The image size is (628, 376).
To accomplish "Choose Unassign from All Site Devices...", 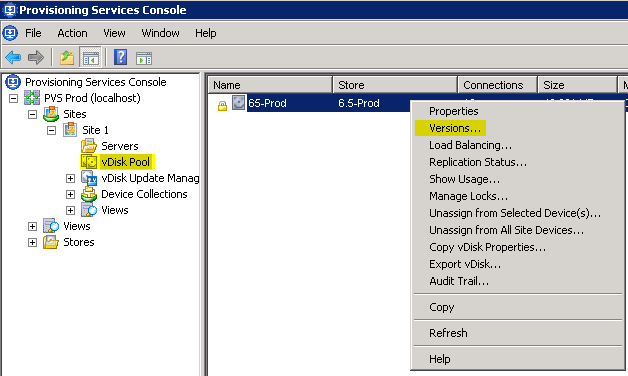I will [517, 230].
